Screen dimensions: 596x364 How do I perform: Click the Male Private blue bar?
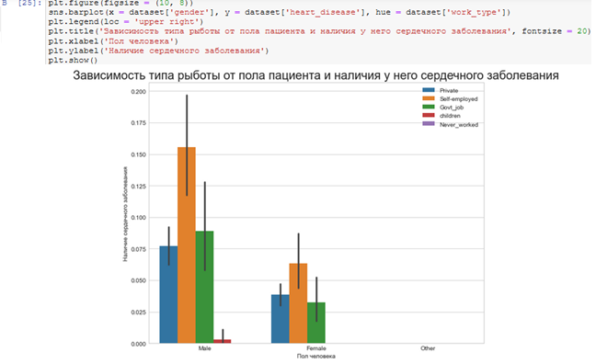[168, 294]
